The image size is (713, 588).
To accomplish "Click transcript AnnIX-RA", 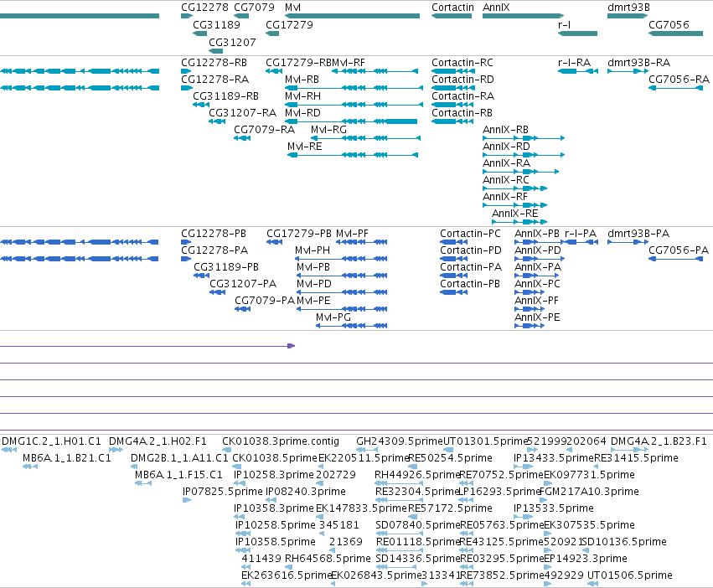I will coord(520,172).
